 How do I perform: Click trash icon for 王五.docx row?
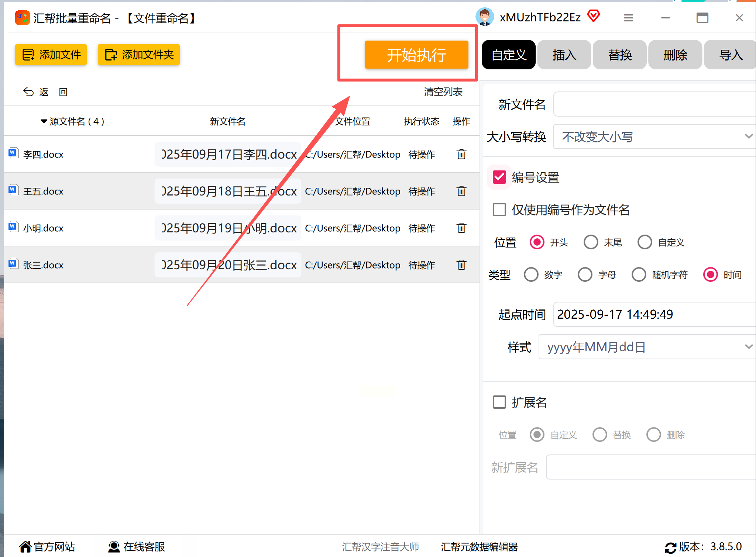tap(461, 191)
